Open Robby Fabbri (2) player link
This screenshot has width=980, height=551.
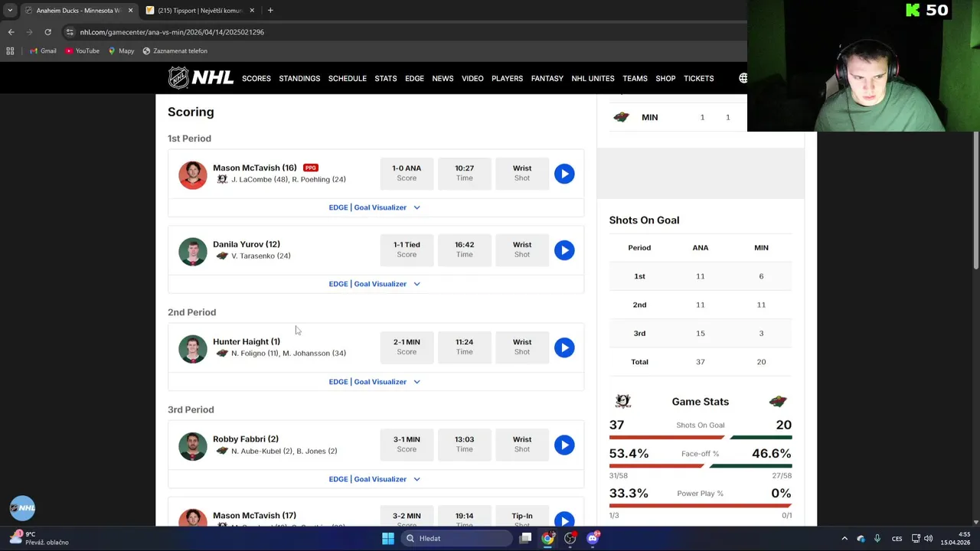coord(246,439)
